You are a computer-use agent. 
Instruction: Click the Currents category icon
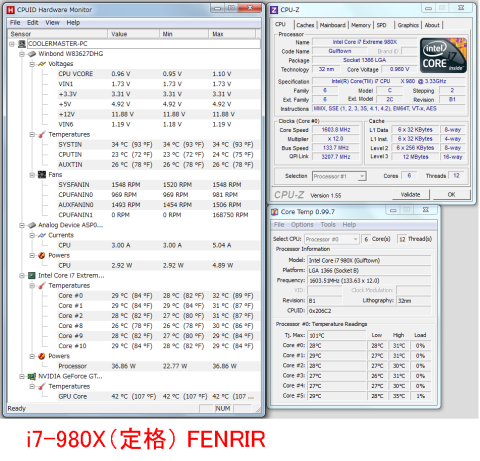click(x=42, y=235)
